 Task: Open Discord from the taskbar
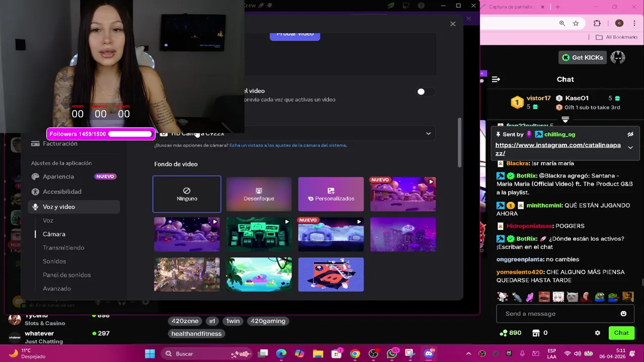click(429, 354)
